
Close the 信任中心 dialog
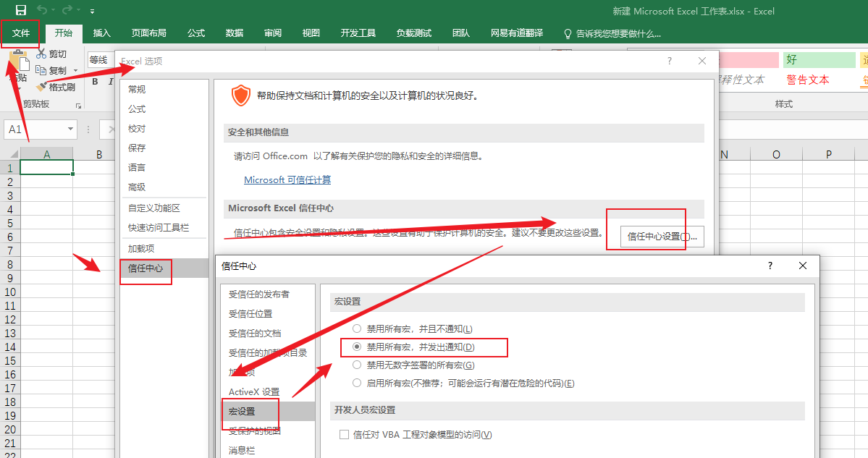pos(803,266)
